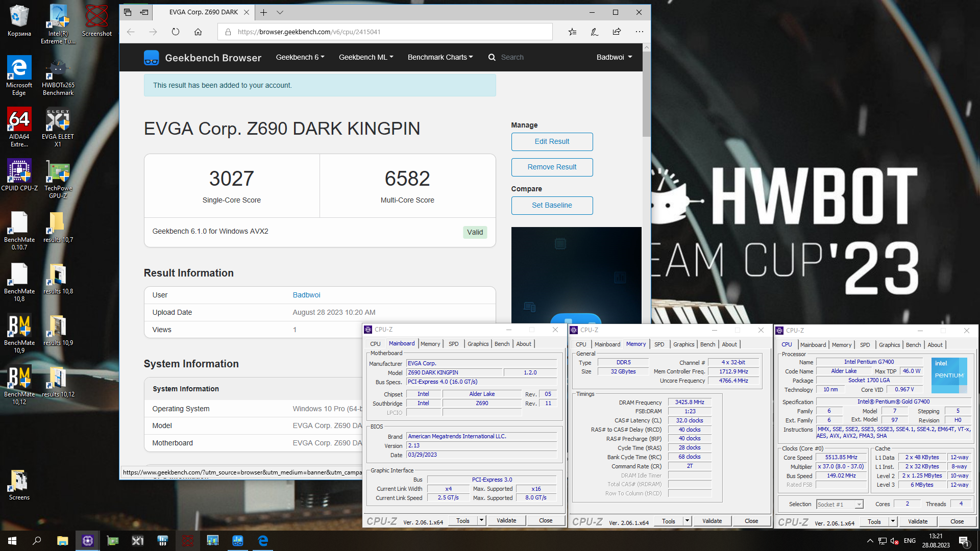Viewport: 980px width, 551px height.
Task: Expand Benchmark Charts dropdown menu
Action: coord(440,57)
